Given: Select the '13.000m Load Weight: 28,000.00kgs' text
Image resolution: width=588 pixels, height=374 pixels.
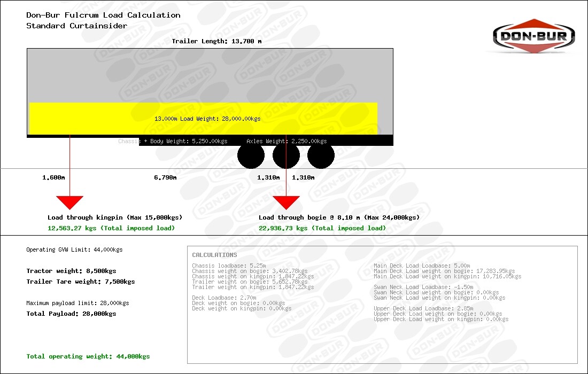Looking at the screenshot, I should click(207, 119).
